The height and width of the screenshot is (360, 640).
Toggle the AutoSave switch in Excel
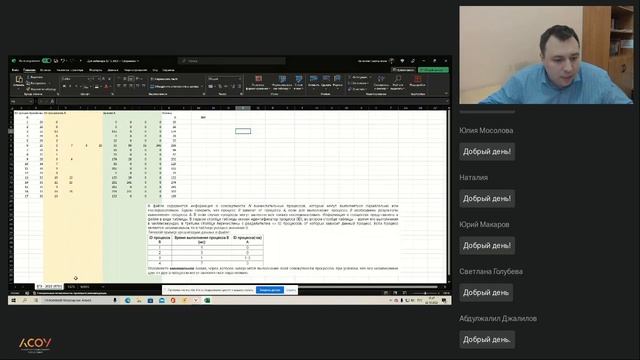pyautogui.click(x=47, y=61)
